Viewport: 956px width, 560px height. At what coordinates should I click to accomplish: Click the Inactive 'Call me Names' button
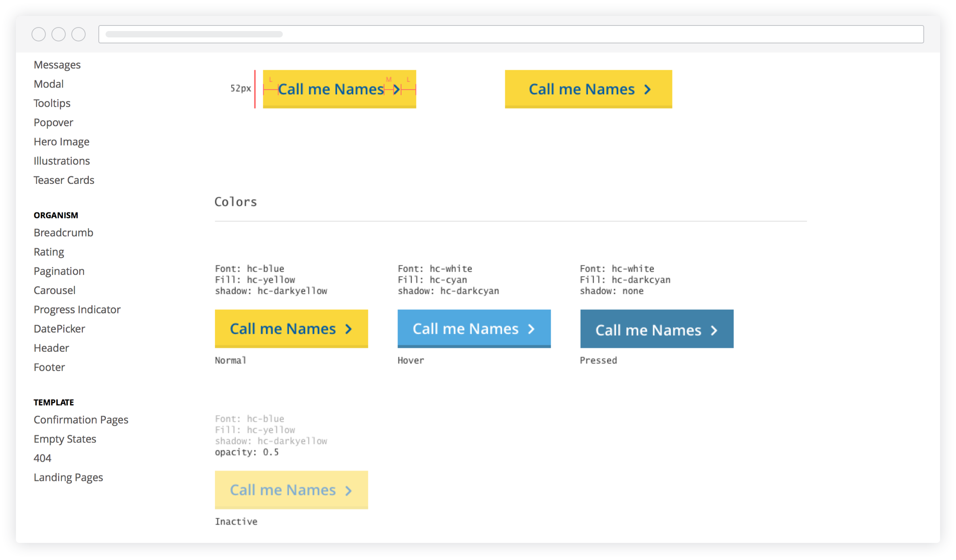tap(292, 490)
